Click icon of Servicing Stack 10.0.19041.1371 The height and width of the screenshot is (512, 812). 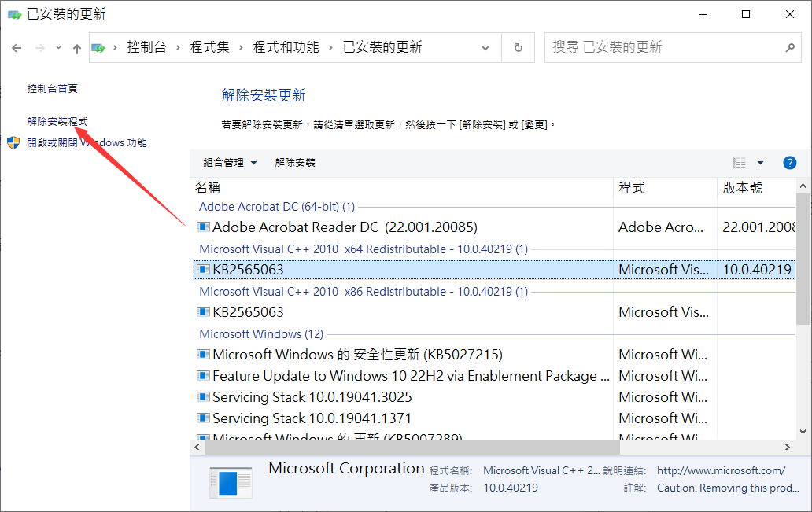203,418
